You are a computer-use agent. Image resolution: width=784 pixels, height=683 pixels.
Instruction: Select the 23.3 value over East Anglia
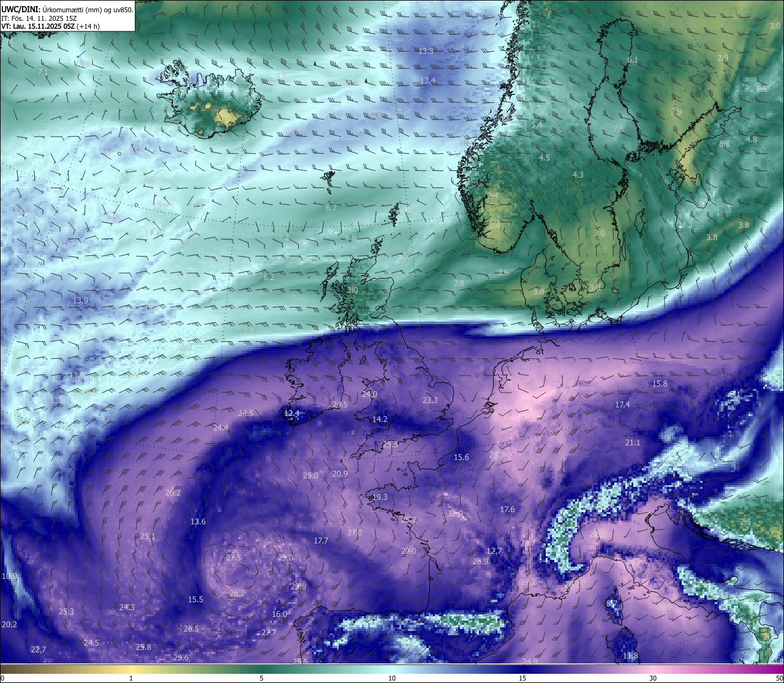[x=430, y=401]
